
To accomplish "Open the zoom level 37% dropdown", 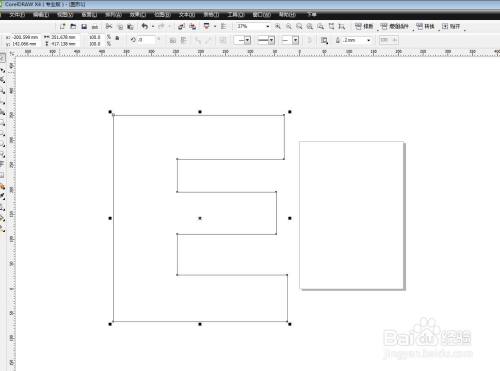I will point(268,26).
